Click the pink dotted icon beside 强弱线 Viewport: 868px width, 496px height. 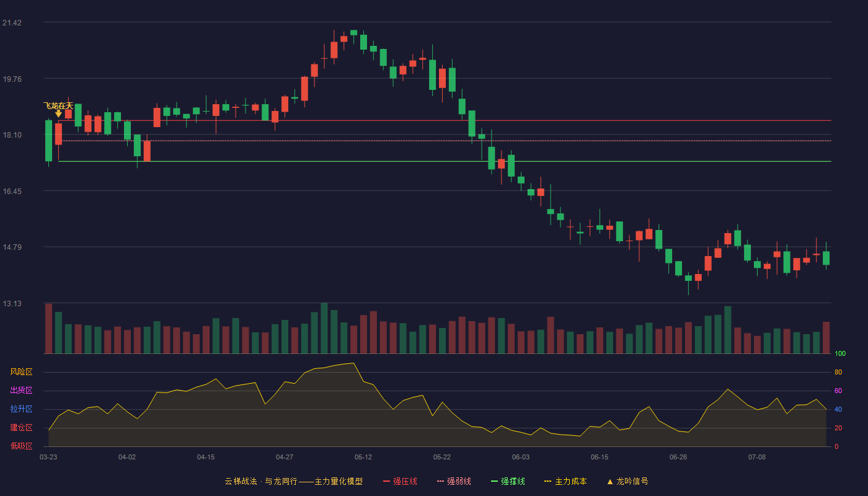pyautogui.click(x=440, y=481)
